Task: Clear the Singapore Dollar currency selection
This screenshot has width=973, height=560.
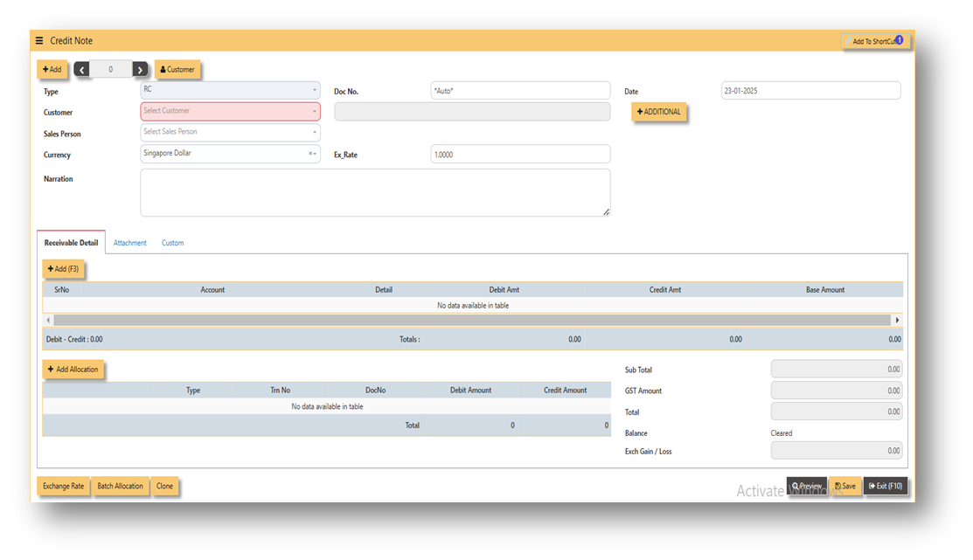Action: [309, 154]
